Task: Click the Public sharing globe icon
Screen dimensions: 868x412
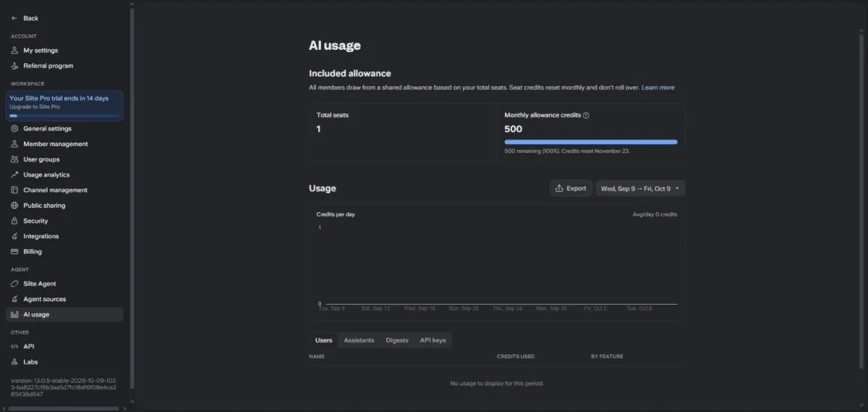Action: 14,206
